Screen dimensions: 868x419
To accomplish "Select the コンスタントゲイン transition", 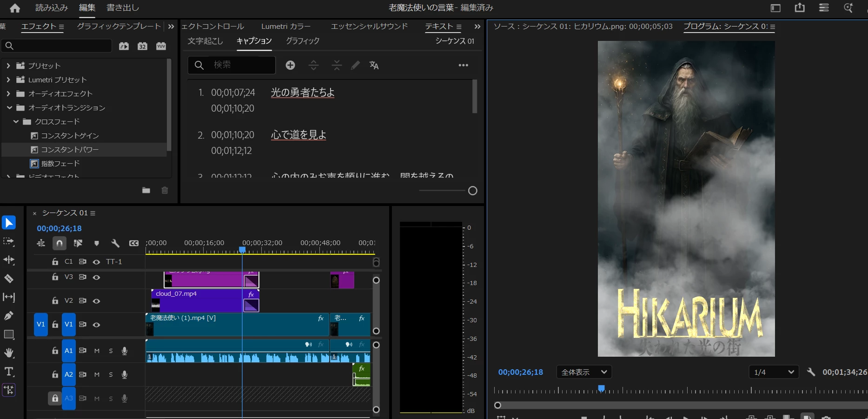I will tap(70, 135).
